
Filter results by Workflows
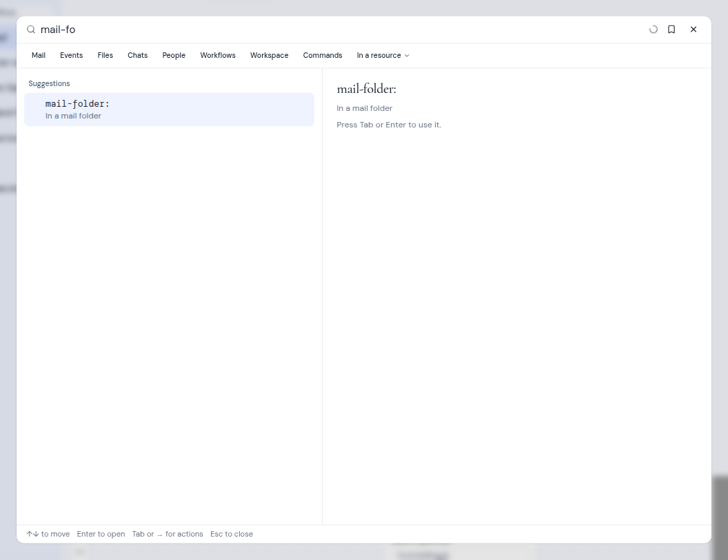click(x=218, y=55)
